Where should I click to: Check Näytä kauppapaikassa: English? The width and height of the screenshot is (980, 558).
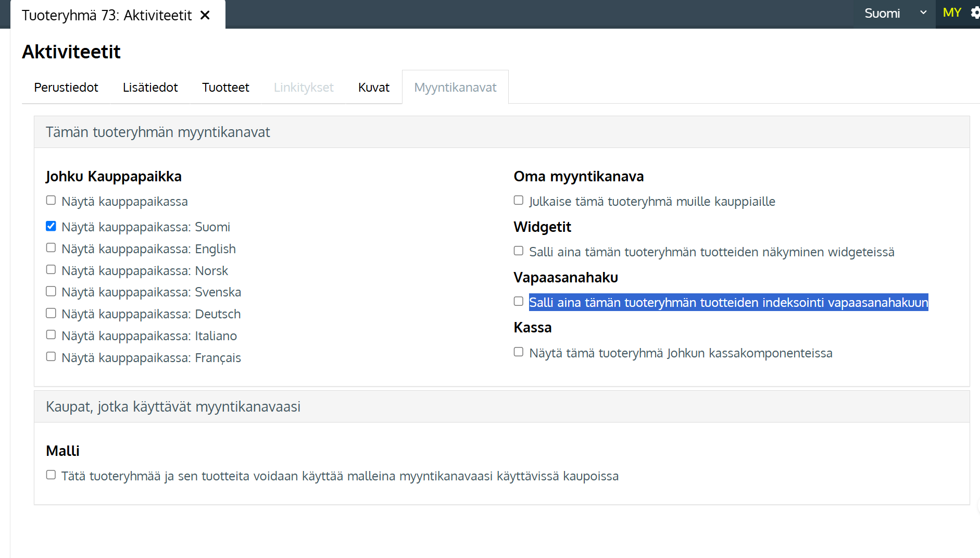(51, 248)
